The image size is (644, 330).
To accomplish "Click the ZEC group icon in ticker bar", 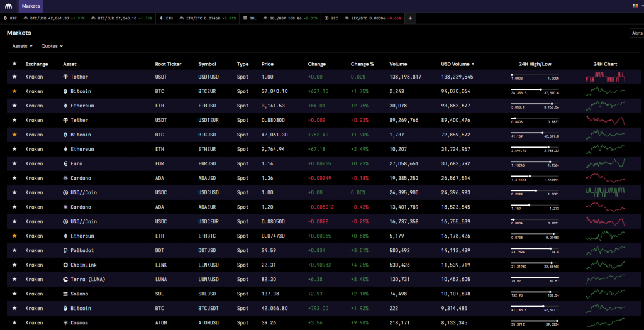I will [x=326, y=18].
